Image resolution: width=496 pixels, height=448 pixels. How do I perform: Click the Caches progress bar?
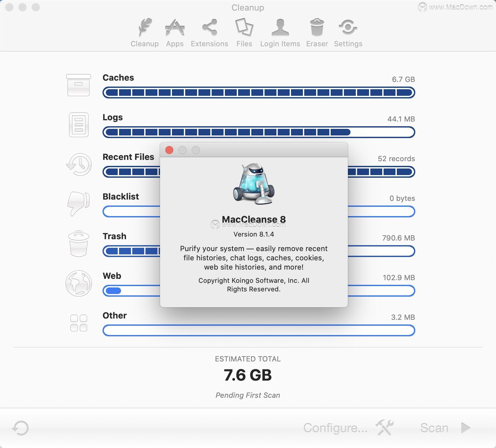259,93
